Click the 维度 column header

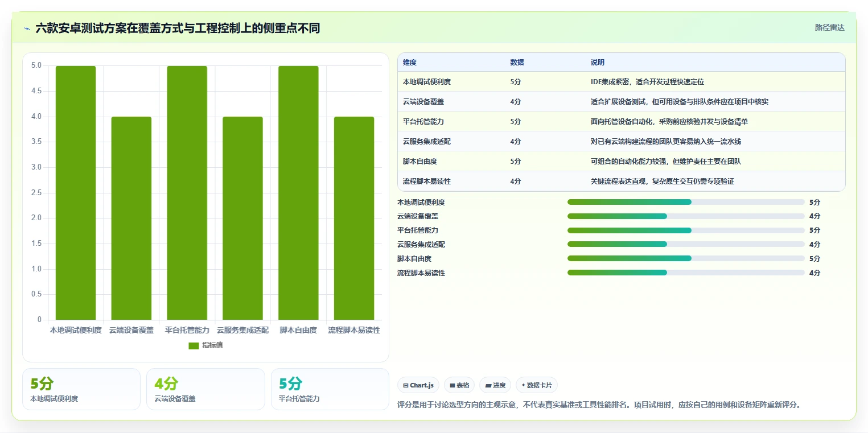coord(410,63)
